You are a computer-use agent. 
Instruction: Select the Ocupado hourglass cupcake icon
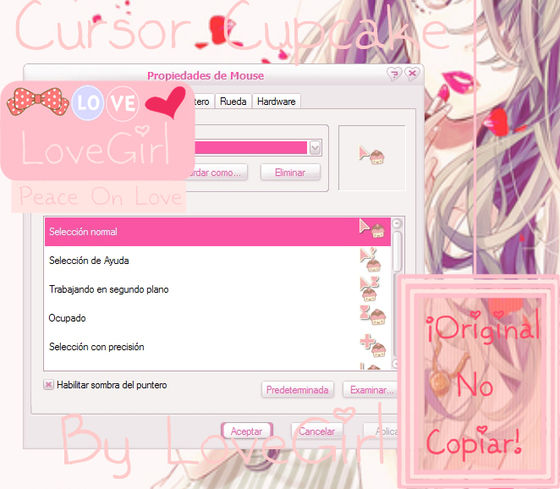tap(373, 315)
